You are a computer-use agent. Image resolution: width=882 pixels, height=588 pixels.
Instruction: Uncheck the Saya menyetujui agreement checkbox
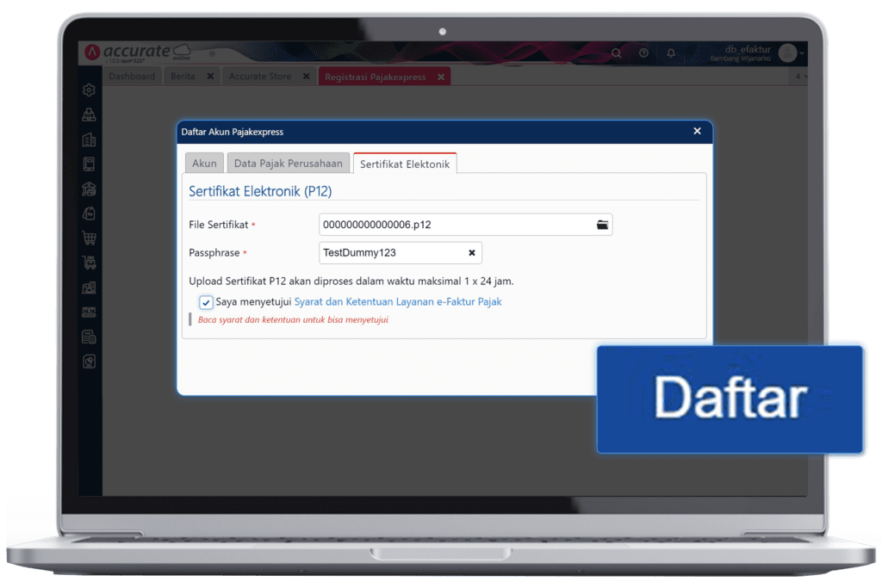pyautogui.click(x=206, y=302)
